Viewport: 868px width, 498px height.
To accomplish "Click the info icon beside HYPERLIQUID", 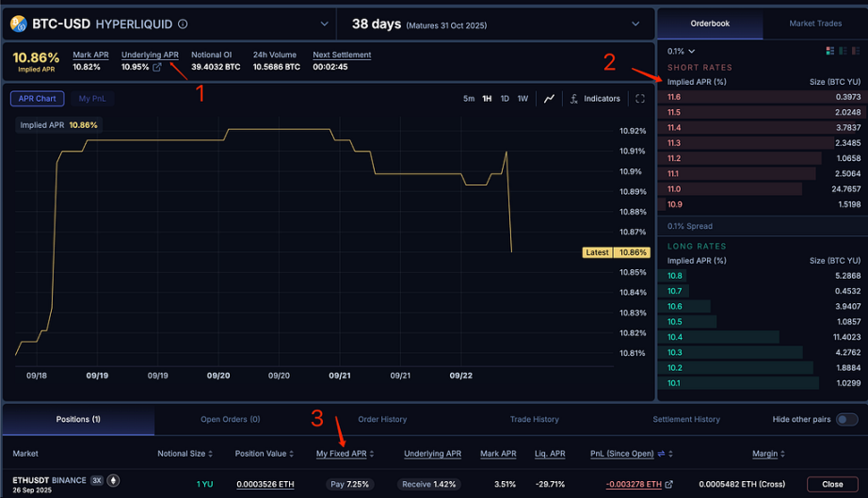I will (x=183, y=24).
